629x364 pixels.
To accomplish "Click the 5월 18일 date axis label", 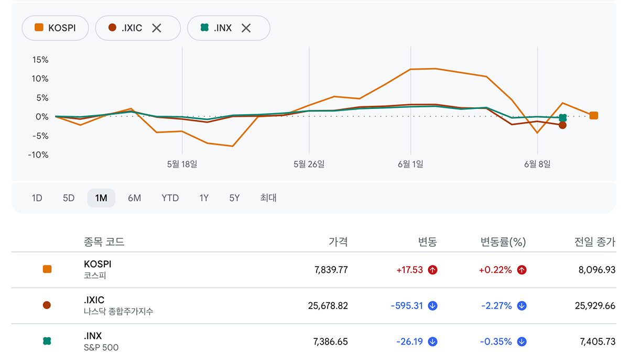I will [182, 164].
